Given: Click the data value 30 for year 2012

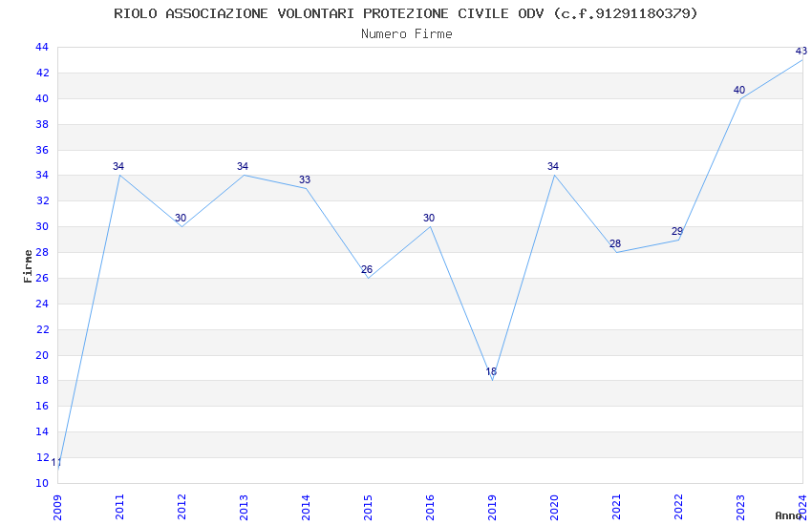Looking at the screenshot, I should [181, 219].
